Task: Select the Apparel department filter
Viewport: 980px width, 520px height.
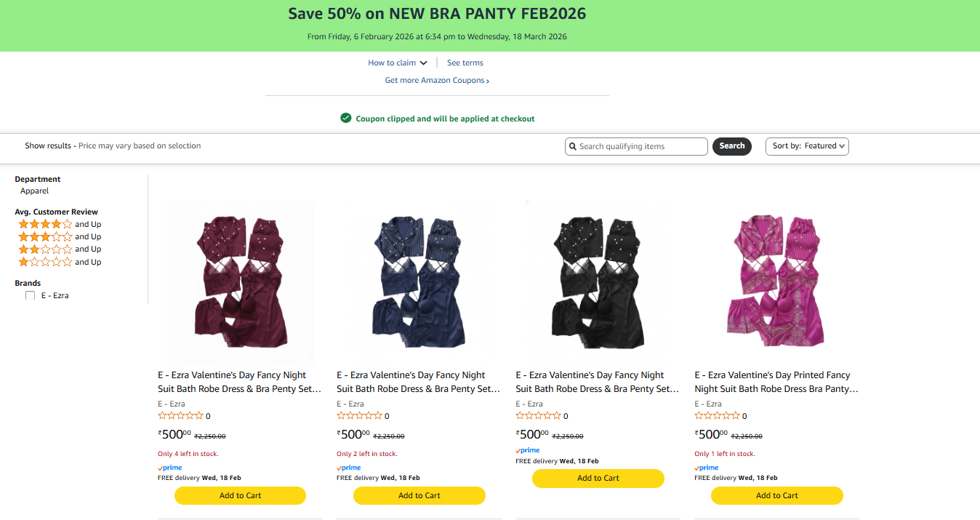Action: 35,191
